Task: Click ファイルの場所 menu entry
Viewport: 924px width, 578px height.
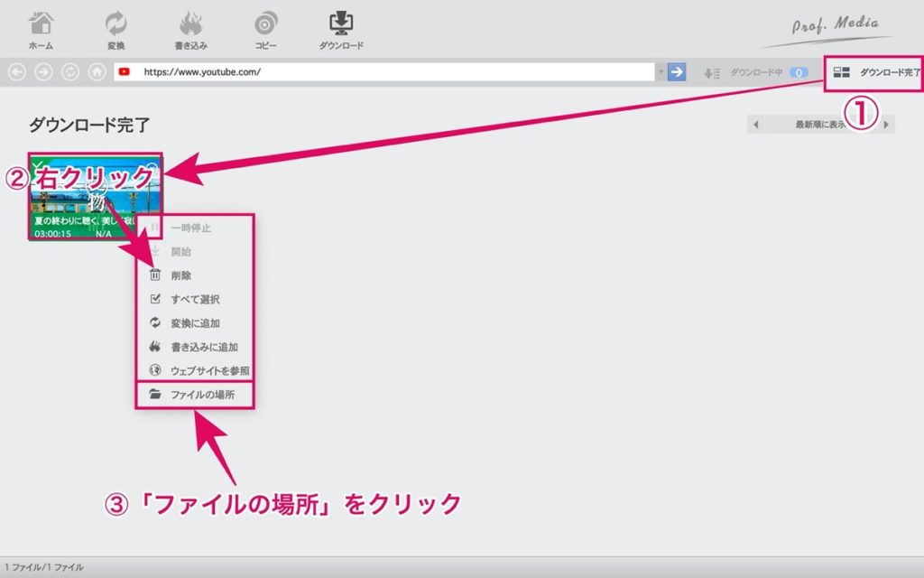Action: coord(195,394)
